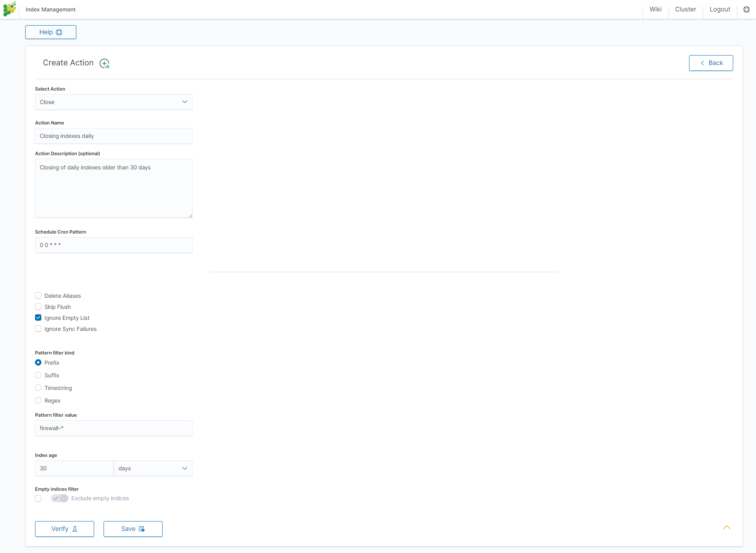
Task: Enable the Delete Aliases checkbox
Action: click(38, 296)
